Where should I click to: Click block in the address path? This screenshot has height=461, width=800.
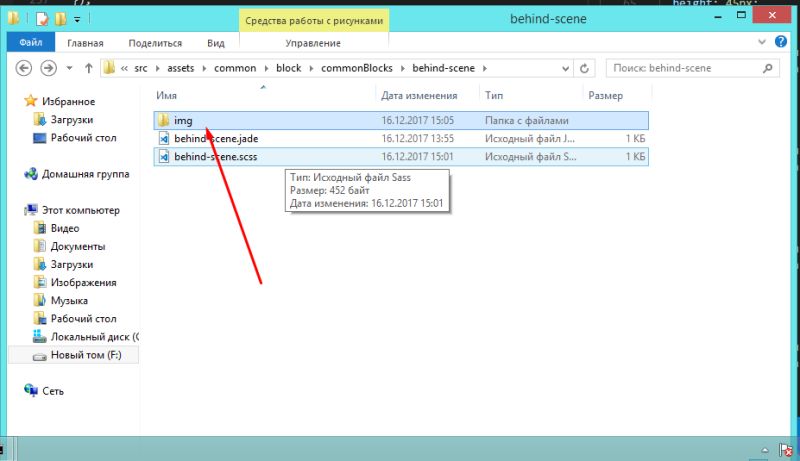tap(288, 68)
